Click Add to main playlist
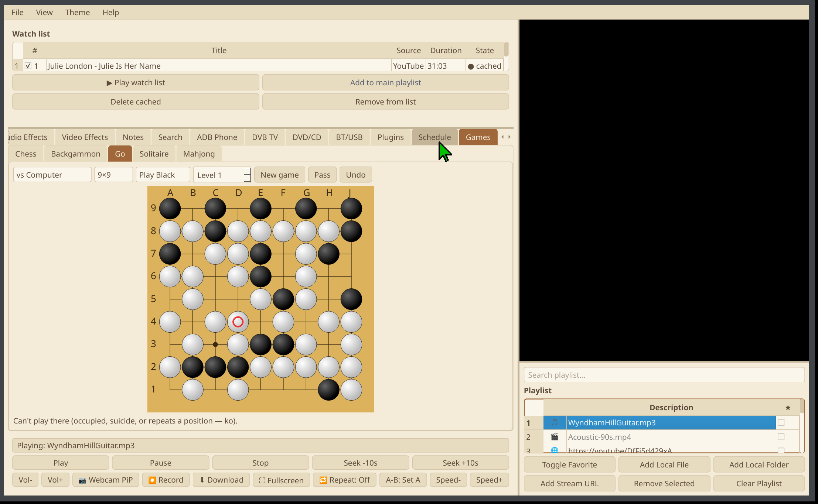818x504 pixels. [x=385, y=82]
